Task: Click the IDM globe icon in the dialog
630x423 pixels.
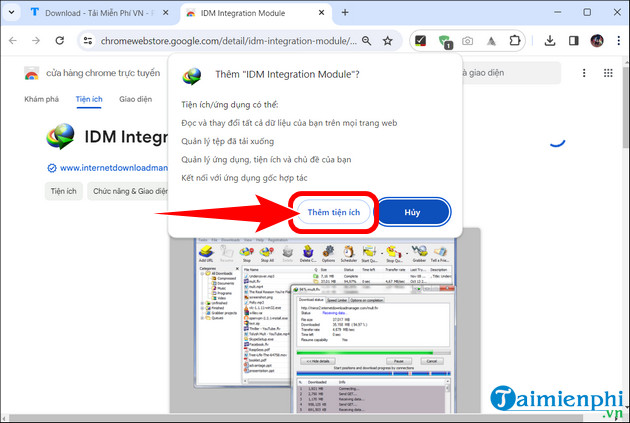Action: coord(192,76)
